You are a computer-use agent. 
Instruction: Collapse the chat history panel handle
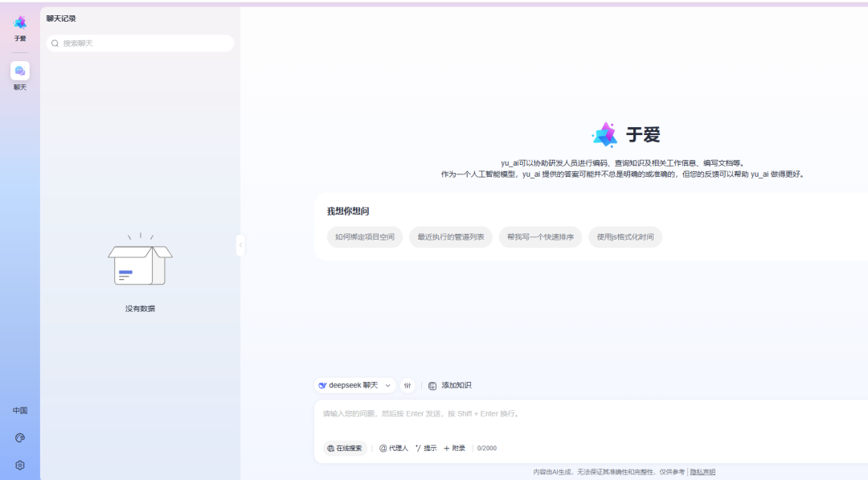(x=240, y=244)
